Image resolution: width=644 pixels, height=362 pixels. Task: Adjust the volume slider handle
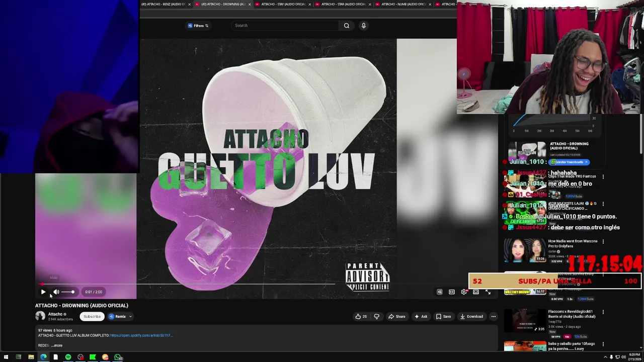(72, 292)
